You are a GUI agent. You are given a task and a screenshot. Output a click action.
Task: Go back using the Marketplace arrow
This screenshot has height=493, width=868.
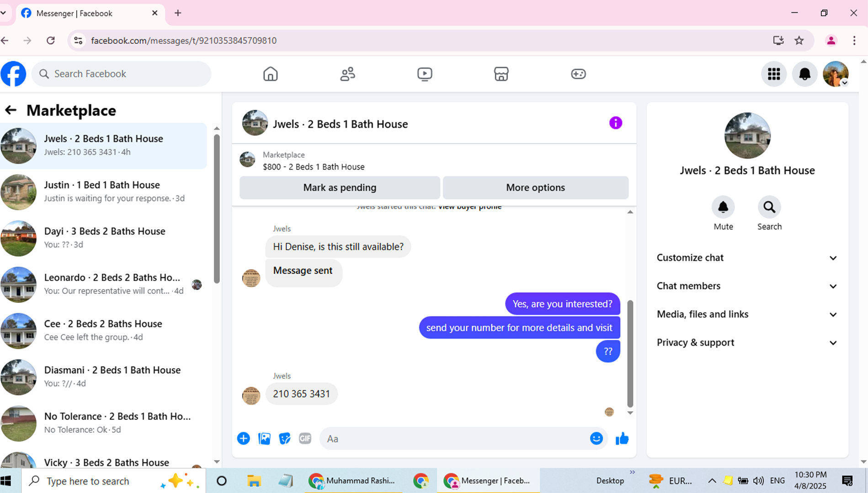click(x=11, y=110)
